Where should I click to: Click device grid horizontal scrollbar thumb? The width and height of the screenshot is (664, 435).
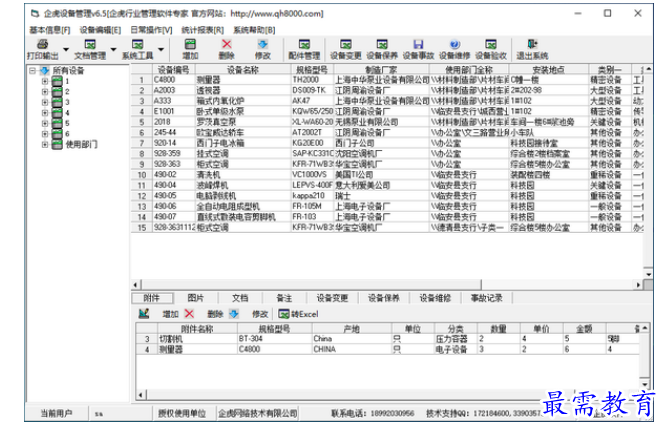[311, 285]
